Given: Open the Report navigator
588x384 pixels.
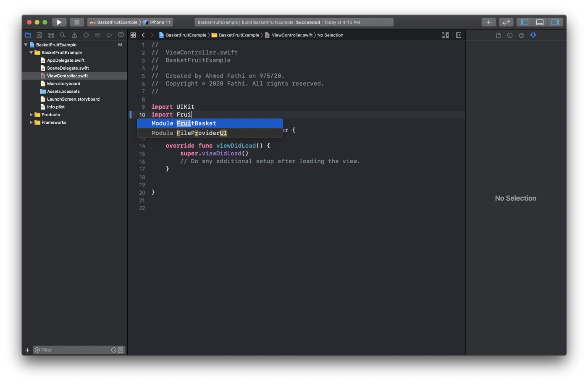Looking at the screenshot, I should (121, 35).
